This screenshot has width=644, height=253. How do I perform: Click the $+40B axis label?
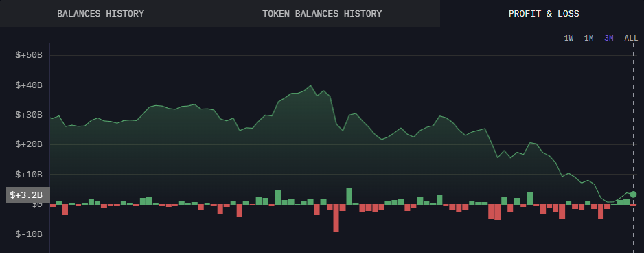point(29,85)
